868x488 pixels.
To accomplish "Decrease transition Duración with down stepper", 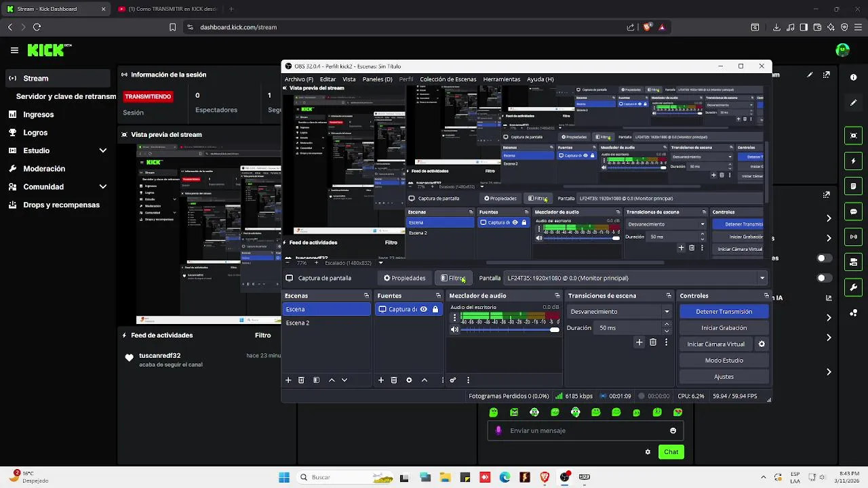I will (x=667, y=331).
